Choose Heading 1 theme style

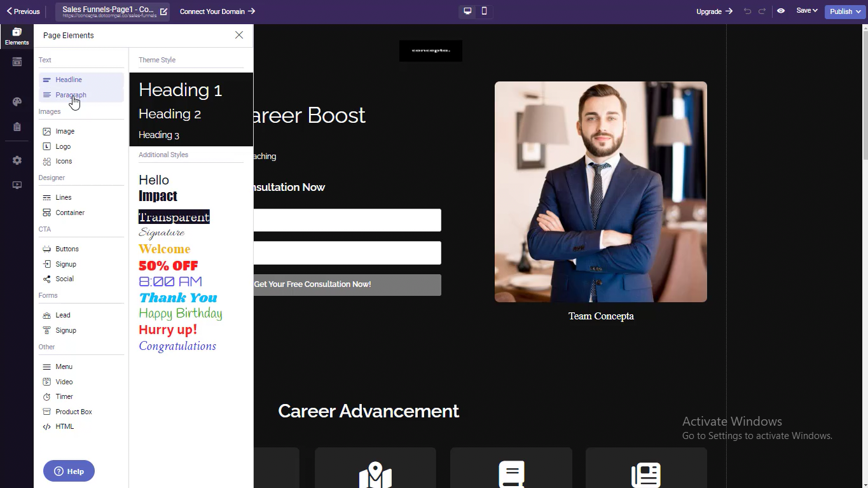coord(180,90)
